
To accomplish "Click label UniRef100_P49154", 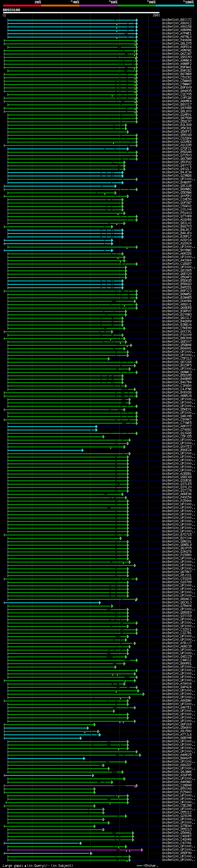I will click(177, 497).
